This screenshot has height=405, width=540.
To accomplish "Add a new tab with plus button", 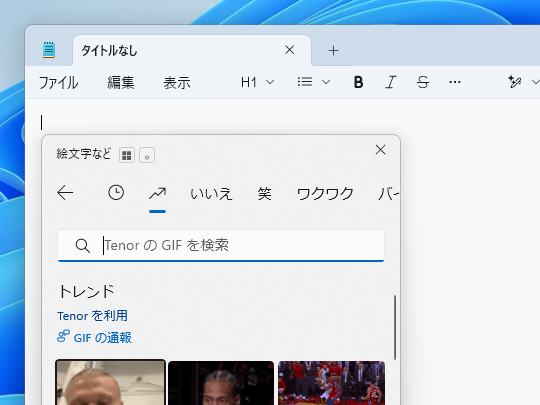I will click(333, 51).
